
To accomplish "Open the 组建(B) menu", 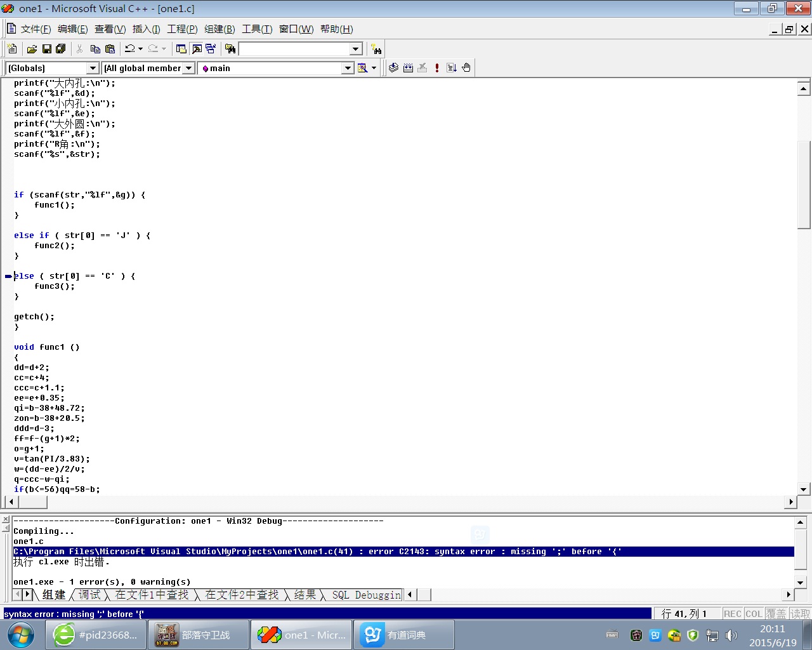I will [x=219, y=29].
